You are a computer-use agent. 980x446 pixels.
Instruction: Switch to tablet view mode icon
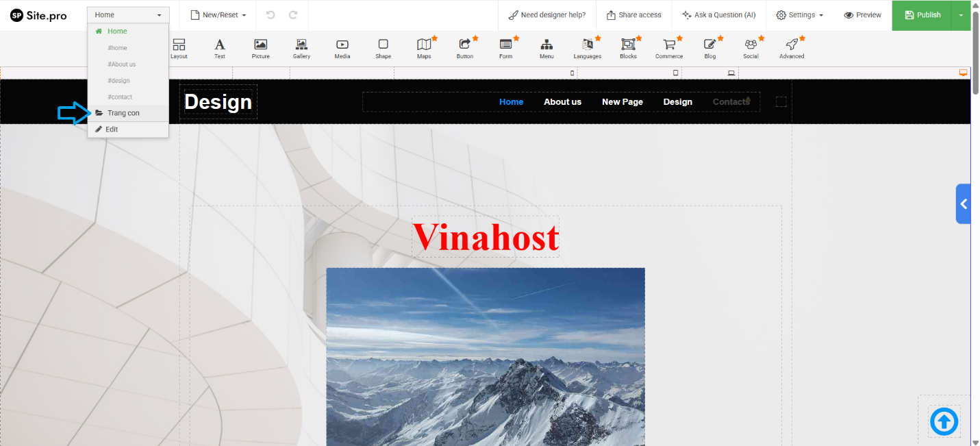click(x=676, y=73)
